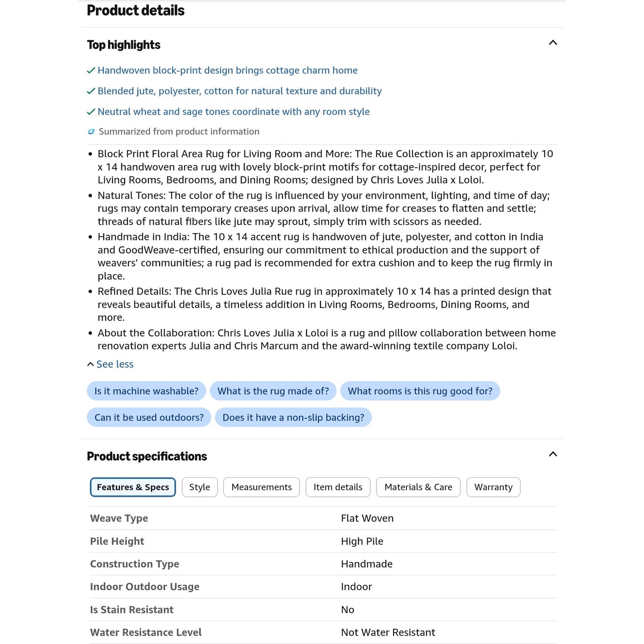Open the Materials & Care tab
644x644 pixels.
[x=418, y=487]
